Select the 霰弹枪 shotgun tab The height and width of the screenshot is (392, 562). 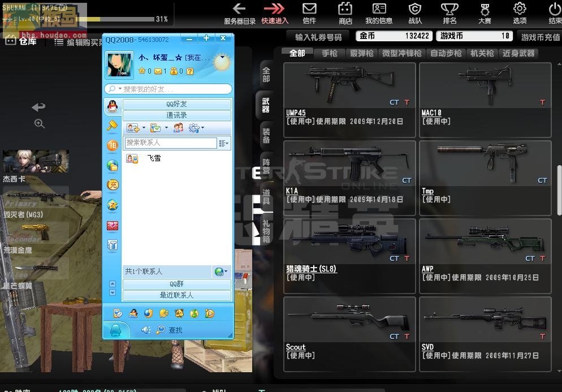(x=362, y=53)
